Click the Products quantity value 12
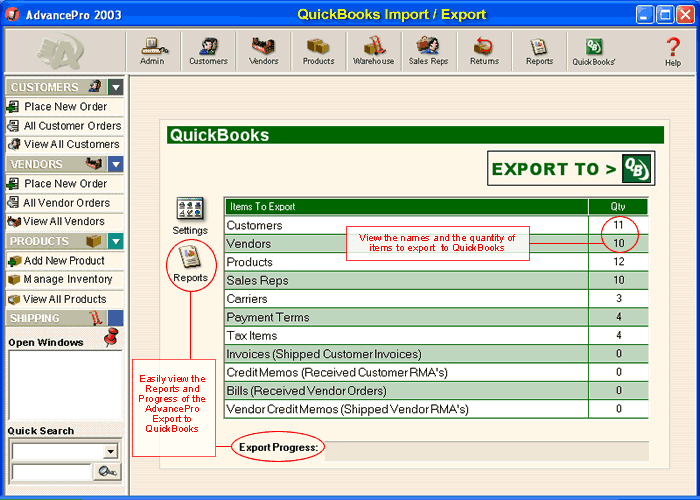 pyautogui.click(x=618, y=262)
